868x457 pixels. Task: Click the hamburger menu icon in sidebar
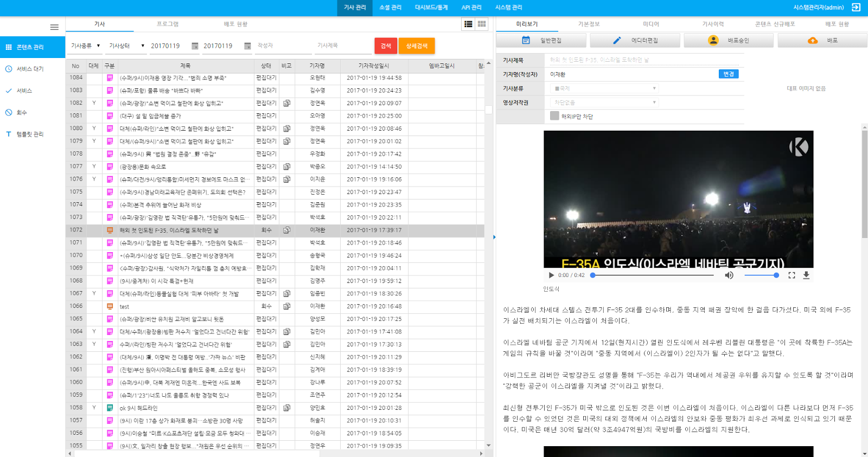coord(54,27)
